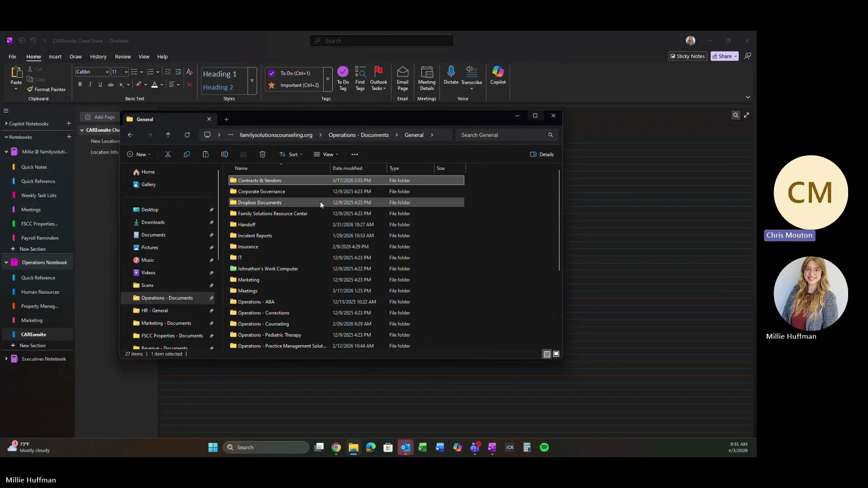
Task: Switch to large thumbnails view icon in status bar
Action: (556, 354)
